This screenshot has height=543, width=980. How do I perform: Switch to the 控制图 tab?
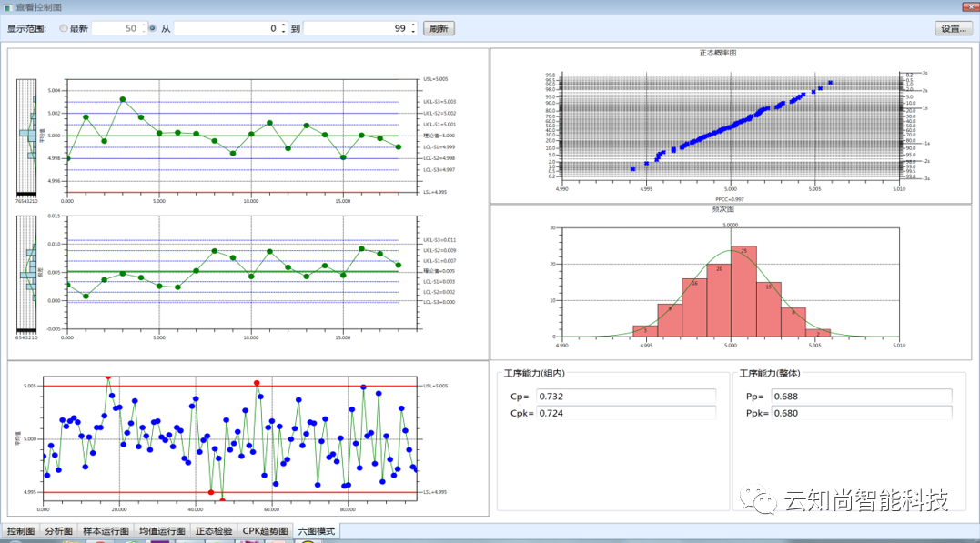pyautogui.click(x=21, y=531)
